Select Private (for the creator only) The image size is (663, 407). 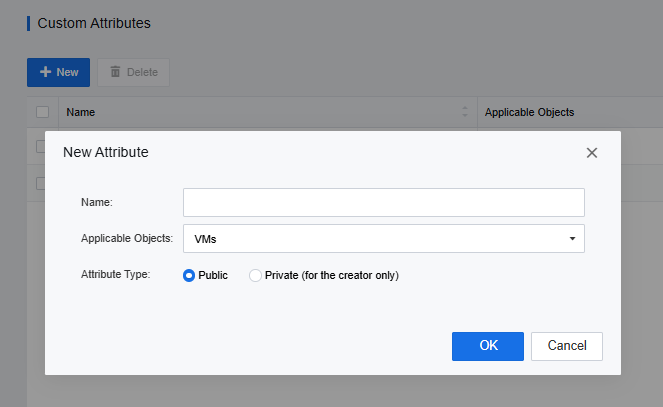[255, 276]
